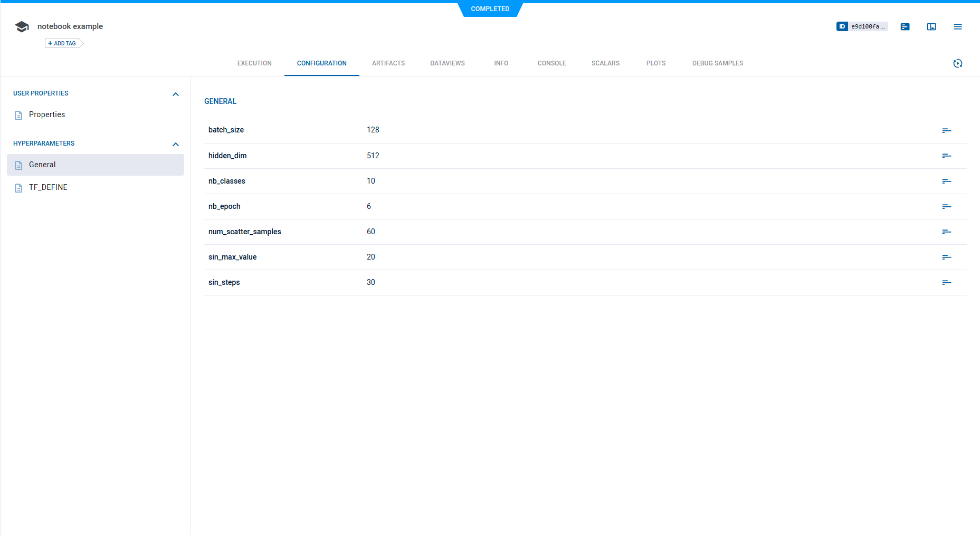Open the hamburger menu in top right
Image resolution: width=980 pixels, height=536 pixels.
[958, 27]
